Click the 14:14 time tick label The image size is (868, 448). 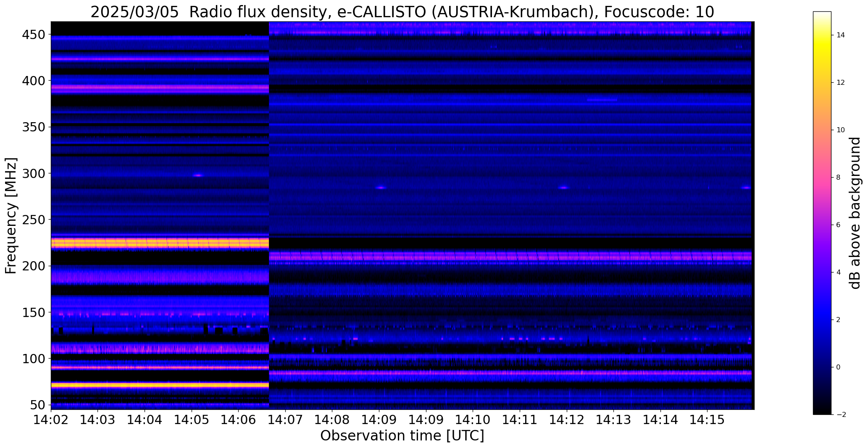tap(660, 419)
